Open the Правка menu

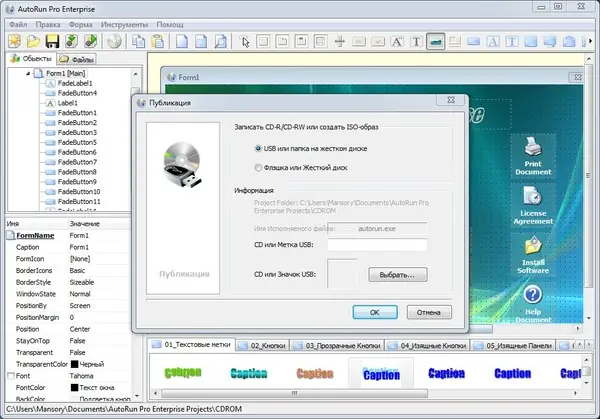coord(48,24)
